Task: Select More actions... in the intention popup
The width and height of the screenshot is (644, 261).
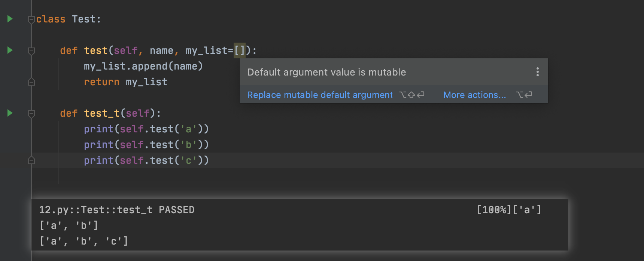Action: pyautogui.click(x=474, y=95)
